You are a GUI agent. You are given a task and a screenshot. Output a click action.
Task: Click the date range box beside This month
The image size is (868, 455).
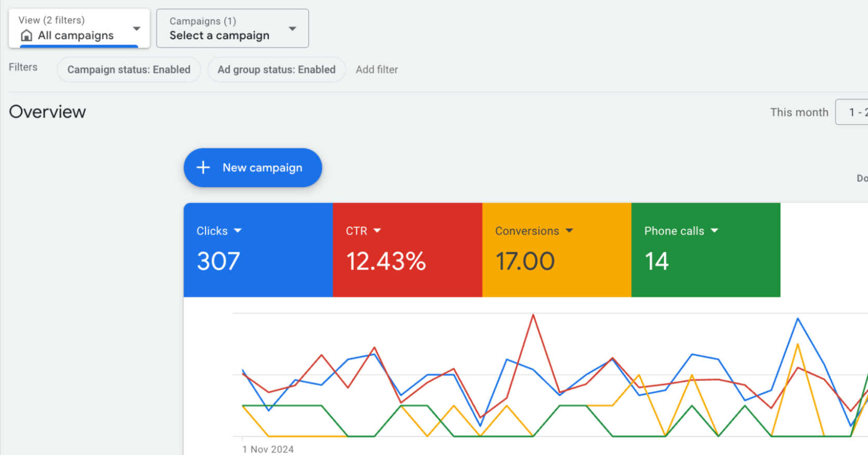pyautogui.click(x=852, y=112)
